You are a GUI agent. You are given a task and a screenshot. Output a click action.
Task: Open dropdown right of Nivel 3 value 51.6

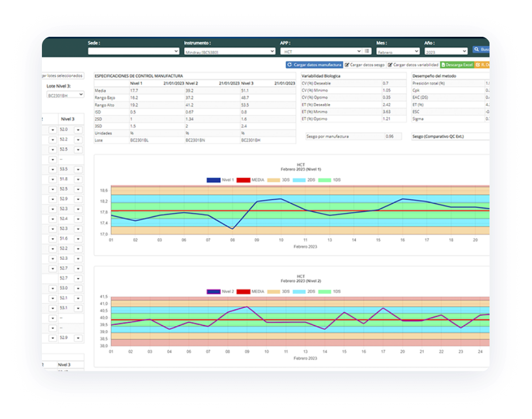tap(78, 239)
